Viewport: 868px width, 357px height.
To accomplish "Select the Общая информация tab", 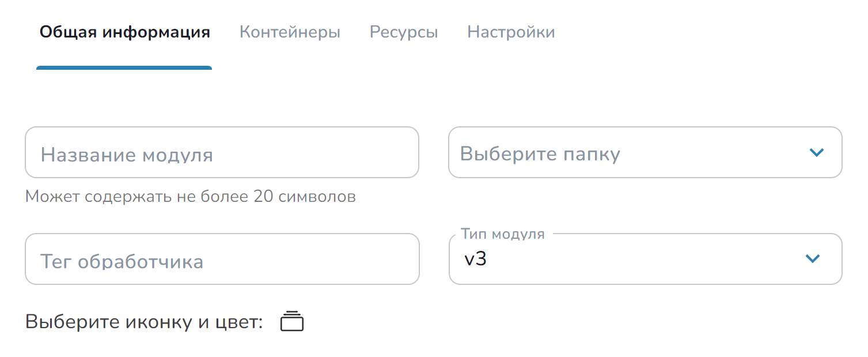I will (124, 32).
